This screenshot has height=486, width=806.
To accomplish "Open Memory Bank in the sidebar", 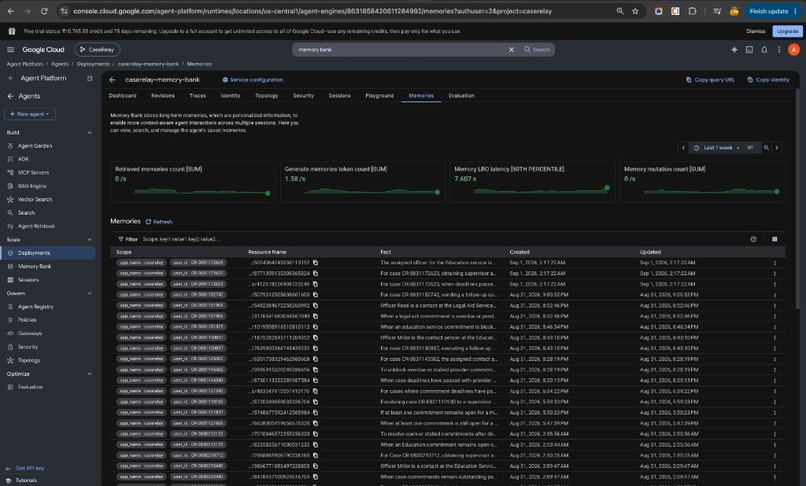I will click(x=34, y=266).
